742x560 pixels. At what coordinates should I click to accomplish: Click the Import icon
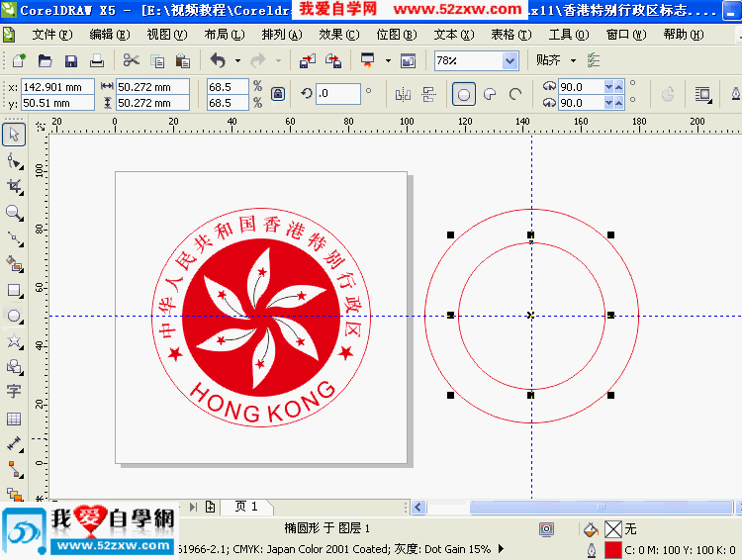(x=308, y=60)
